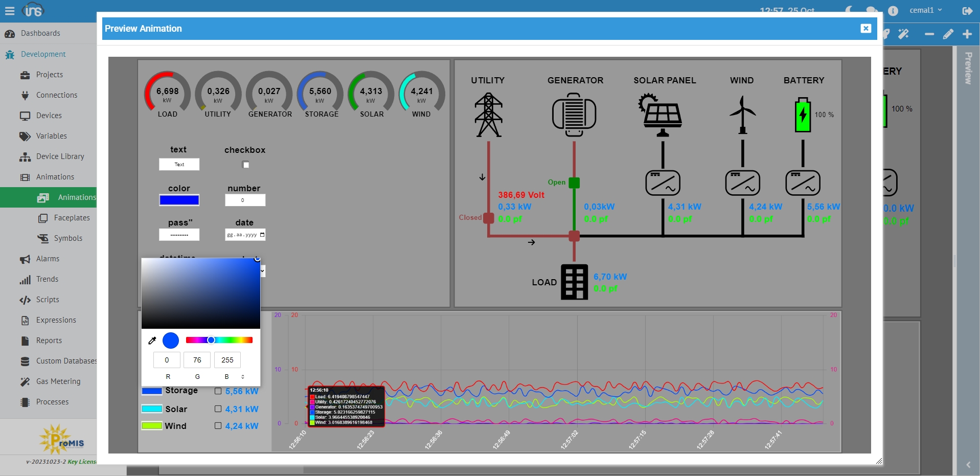Click the pencil edit icon

[948, 34]
